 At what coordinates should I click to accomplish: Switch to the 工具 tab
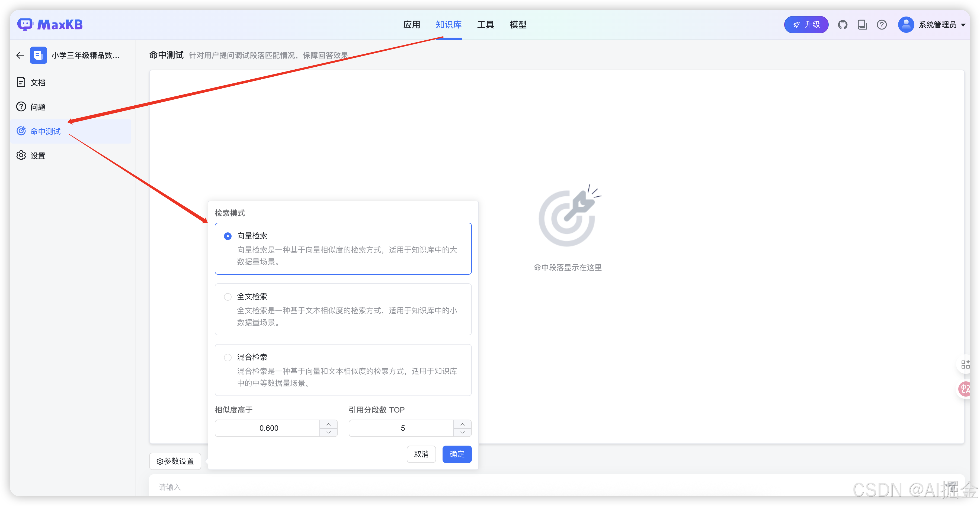pyautogui.click(x=486, y=24)
